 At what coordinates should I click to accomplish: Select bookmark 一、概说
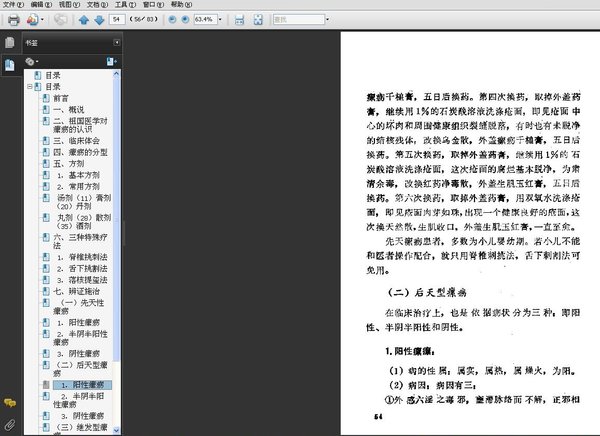click(x=68, y=110)
